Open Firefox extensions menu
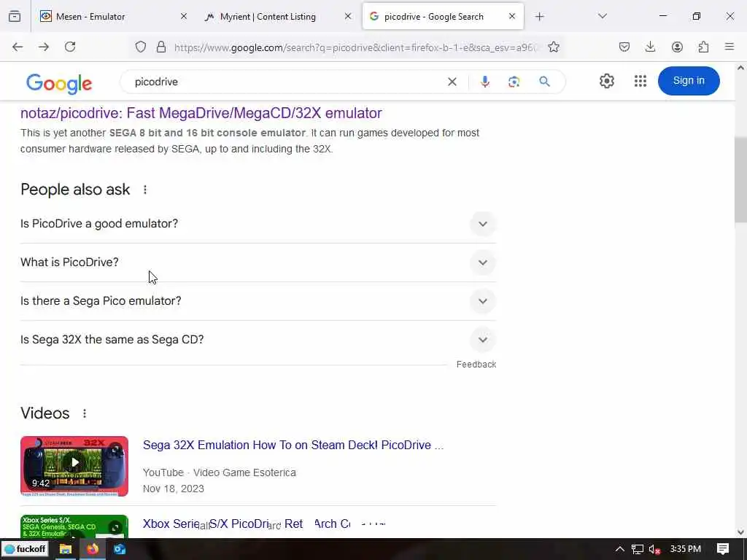The height and width of the screenshot is (560, 747). 703,47
